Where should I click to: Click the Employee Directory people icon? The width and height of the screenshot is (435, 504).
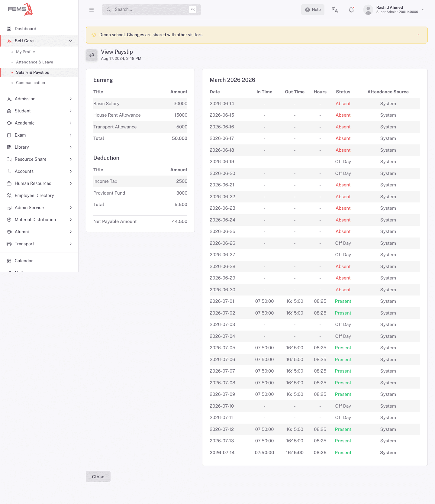click(9, 195)
